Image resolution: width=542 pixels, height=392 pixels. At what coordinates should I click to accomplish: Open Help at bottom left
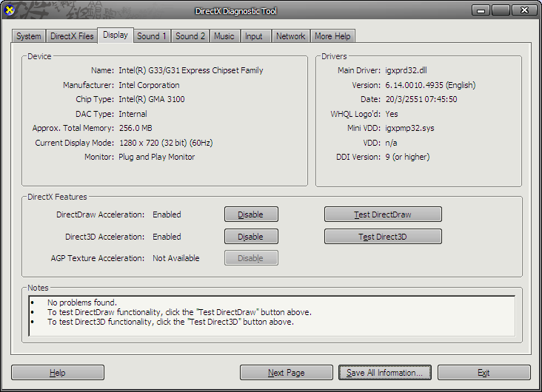(57, 373)
